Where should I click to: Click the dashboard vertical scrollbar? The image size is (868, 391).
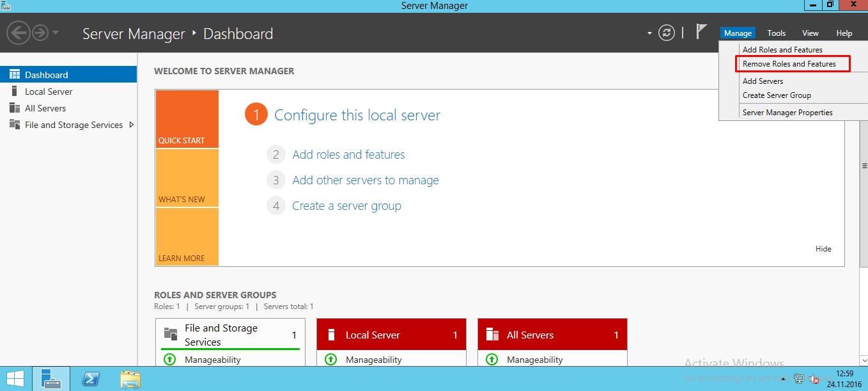point(864,192)
